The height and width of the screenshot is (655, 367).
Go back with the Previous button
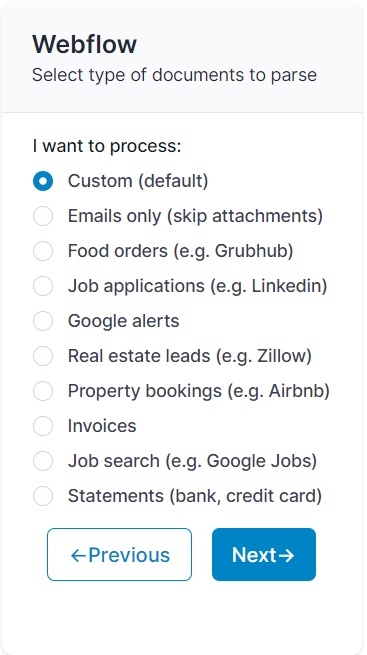pos(119,555)
